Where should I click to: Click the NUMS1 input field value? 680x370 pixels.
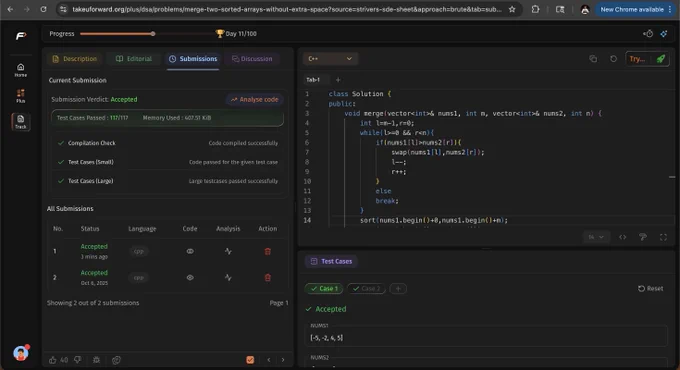486,337
